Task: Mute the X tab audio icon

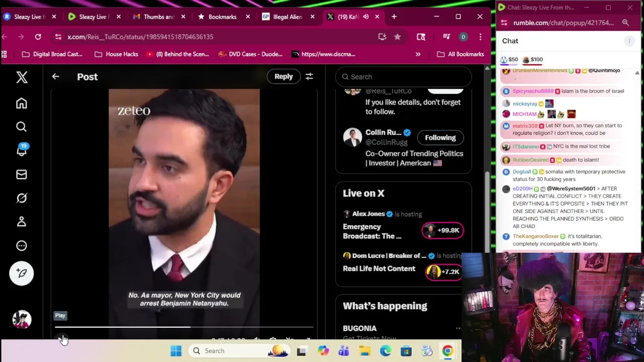Action: coord(366,17)
